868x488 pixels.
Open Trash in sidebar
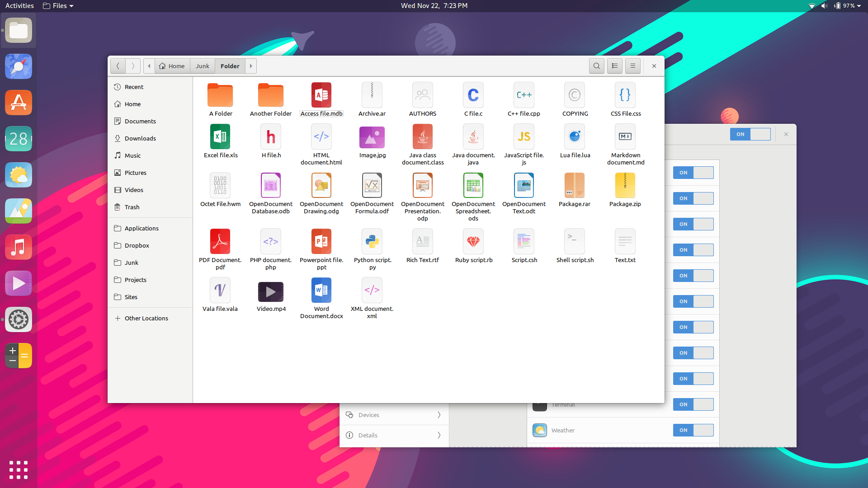pyautogui.click(x=150, y=207)
